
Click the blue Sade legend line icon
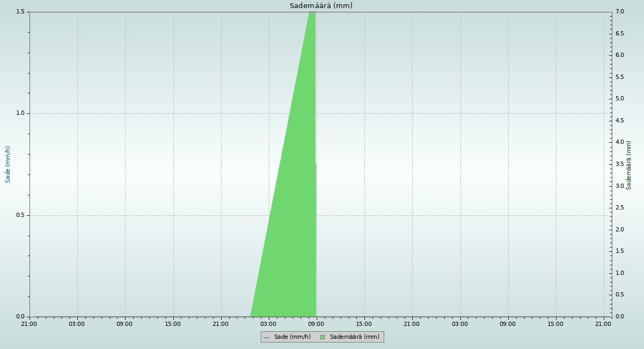(267, 337)
